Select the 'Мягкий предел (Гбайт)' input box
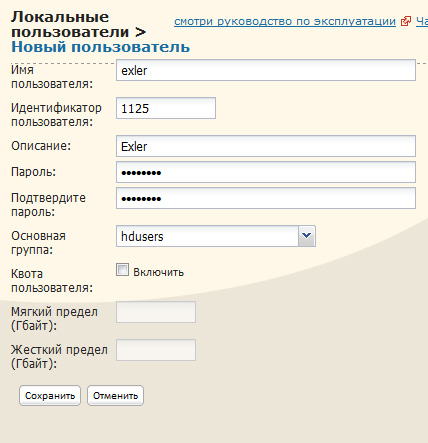 [x=156, y=312]
